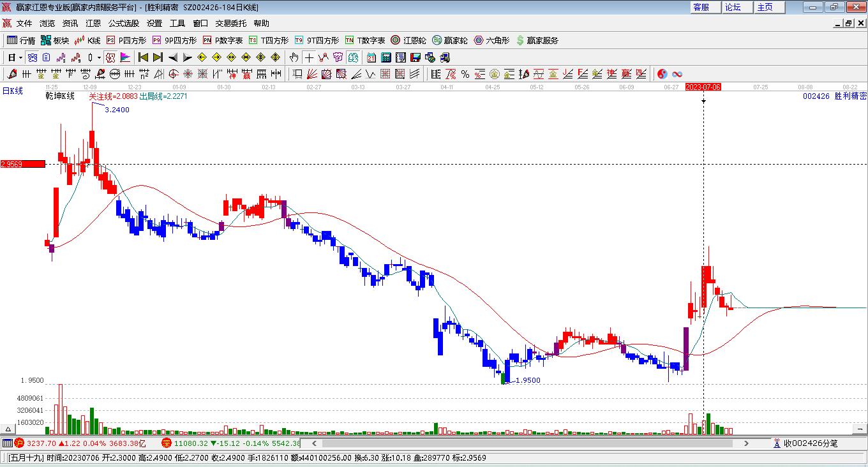Select the hand pan tool
This screenshot has width=868, height=467.
(294, 57)
